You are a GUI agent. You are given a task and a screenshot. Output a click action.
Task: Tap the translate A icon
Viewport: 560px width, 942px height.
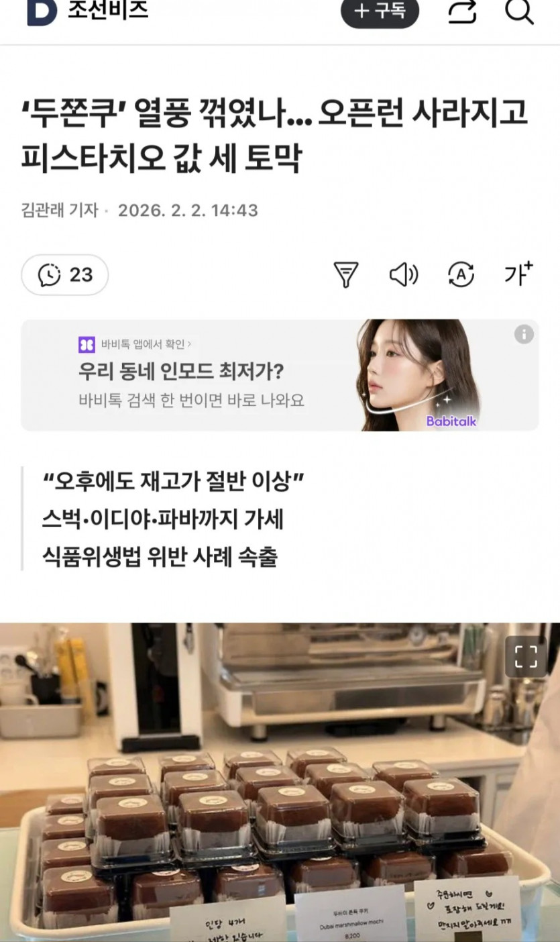461,274
